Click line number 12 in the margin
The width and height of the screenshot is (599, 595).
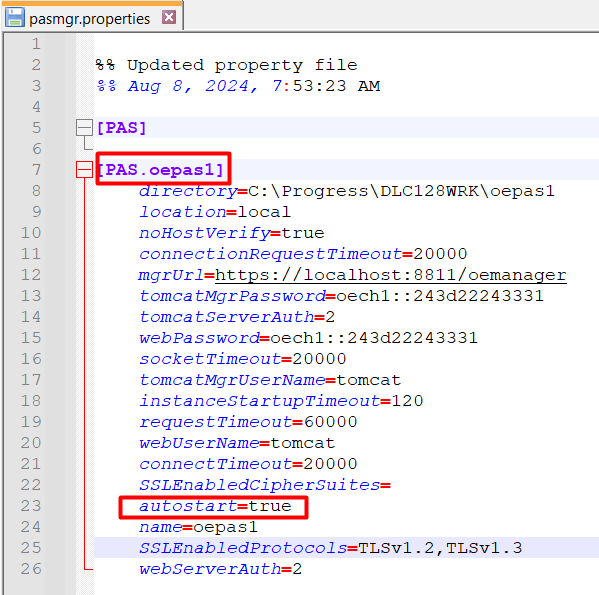31,275
